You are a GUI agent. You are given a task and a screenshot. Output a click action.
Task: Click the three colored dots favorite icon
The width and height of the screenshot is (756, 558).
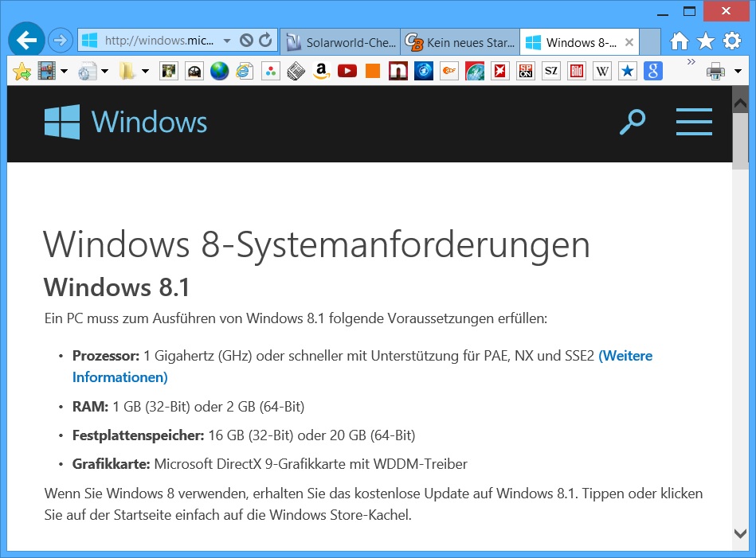coord(271,72)
